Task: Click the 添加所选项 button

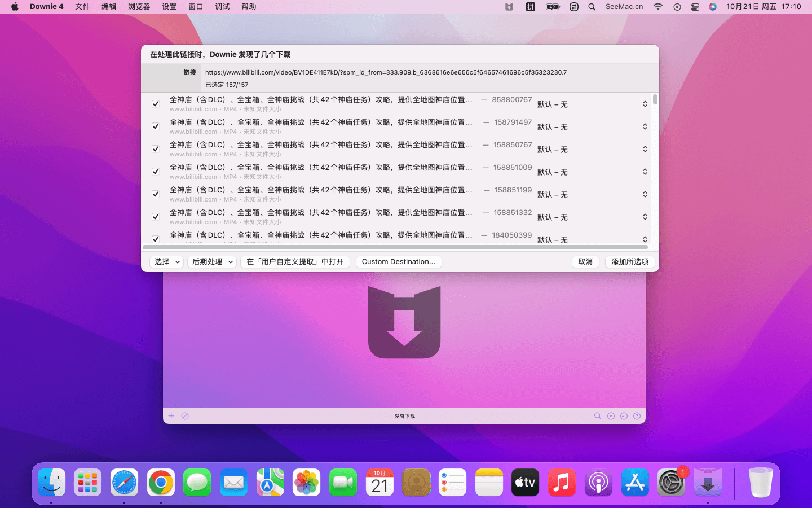Action: tap(630, 262)
